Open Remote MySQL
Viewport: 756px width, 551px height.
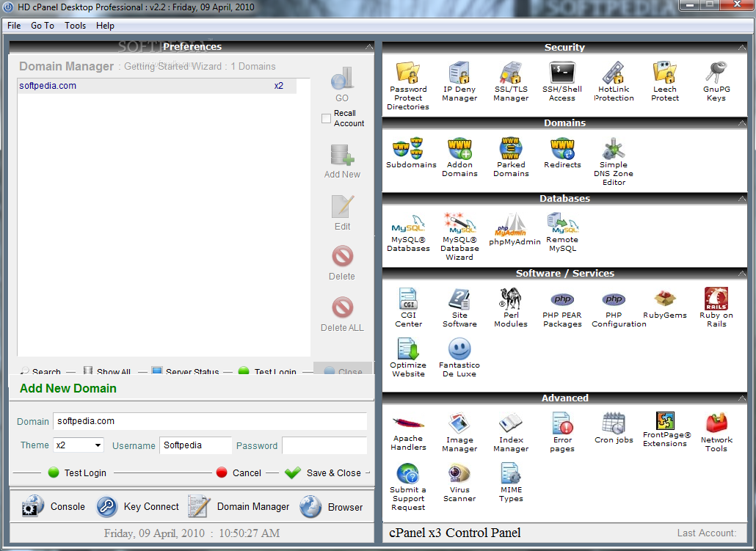coord(562,233)
